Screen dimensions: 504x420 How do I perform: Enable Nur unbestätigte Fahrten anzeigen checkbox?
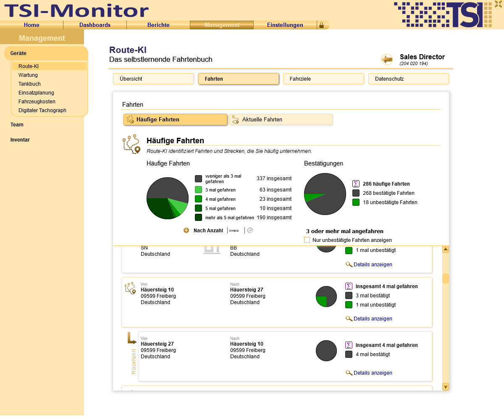click(307, 240)
